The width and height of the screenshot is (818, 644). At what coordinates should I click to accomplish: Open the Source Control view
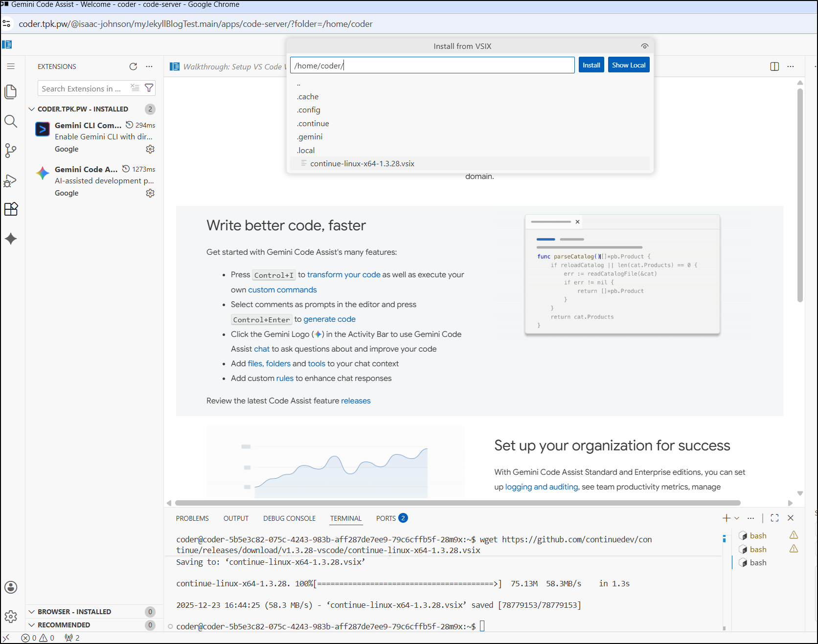point(11,151)
